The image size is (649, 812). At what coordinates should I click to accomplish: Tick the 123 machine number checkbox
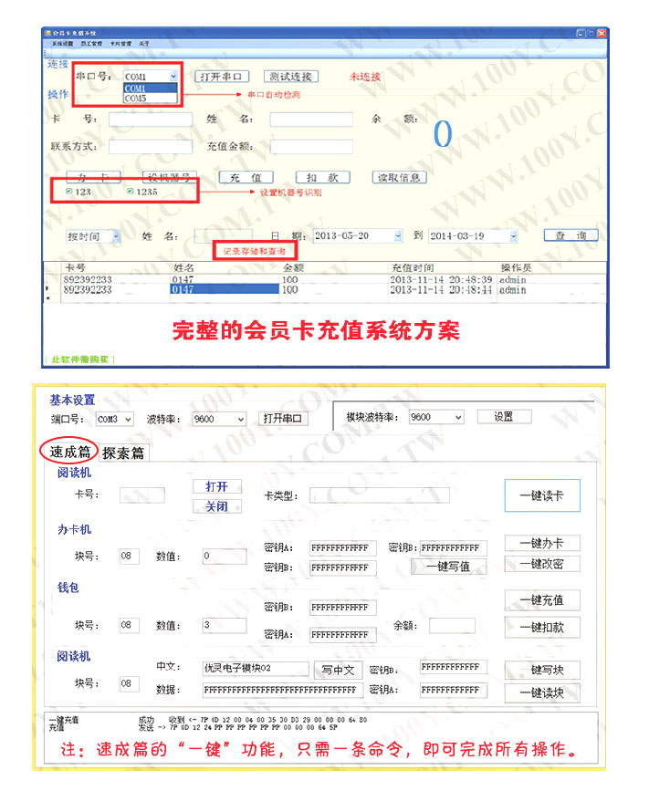[x=69, y=192]
